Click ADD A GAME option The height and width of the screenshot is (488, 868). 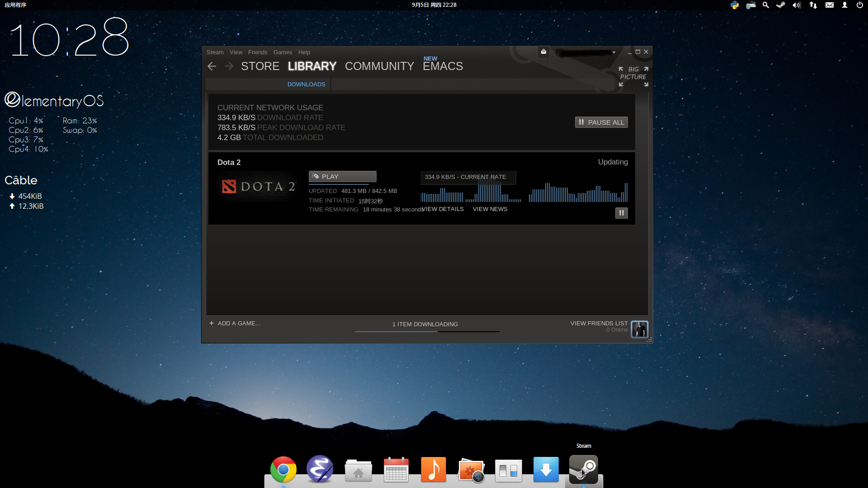235,324
